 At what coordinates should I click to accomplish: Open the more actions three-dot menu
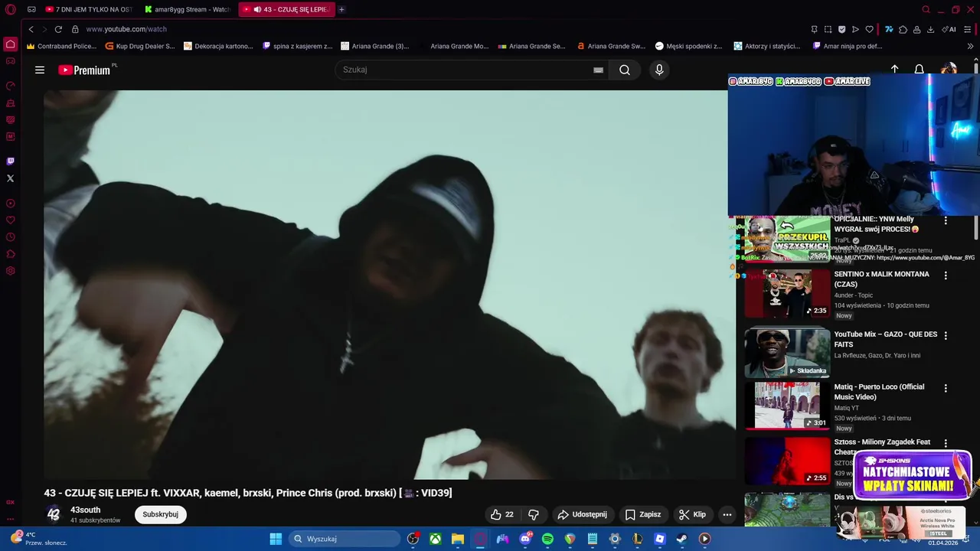tap(727, 514)
